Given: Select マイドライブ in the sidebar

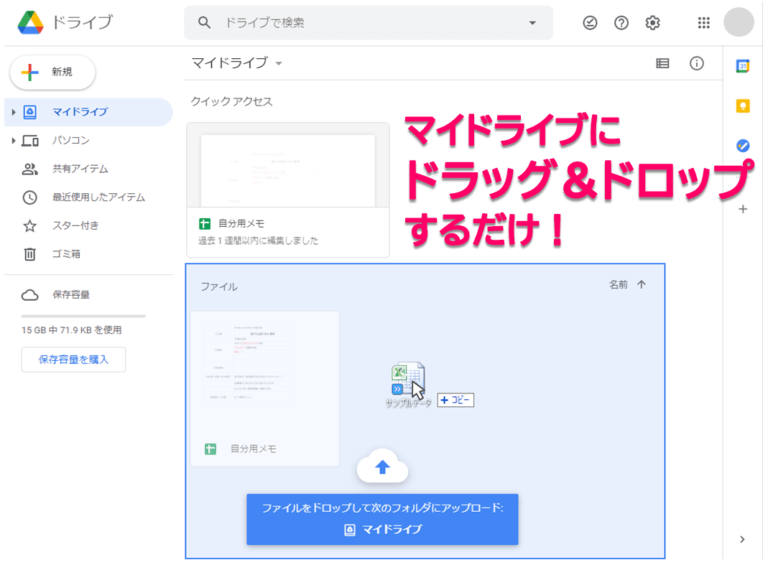Looking at the screenshot, I should [88, 112].
